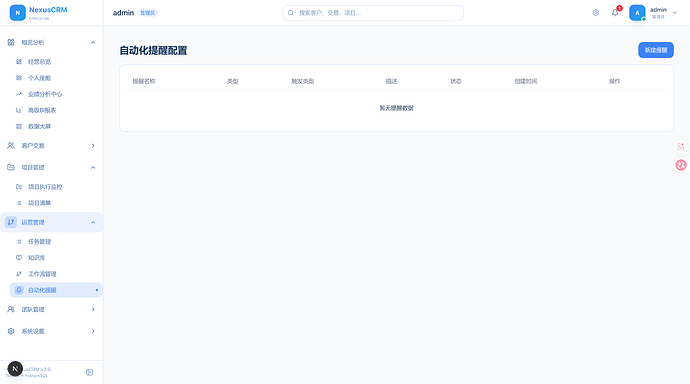This screenshot has width=690, height=384.
Task: Click the 新建提醒 button
Action: (x=656, y=50)
